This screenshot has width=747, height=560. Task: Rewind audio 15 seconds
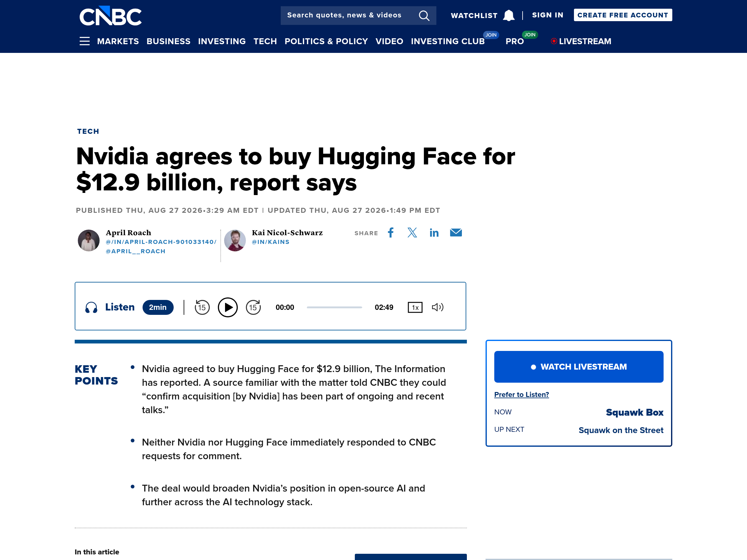pyautogui.click(x=202, y=307)
